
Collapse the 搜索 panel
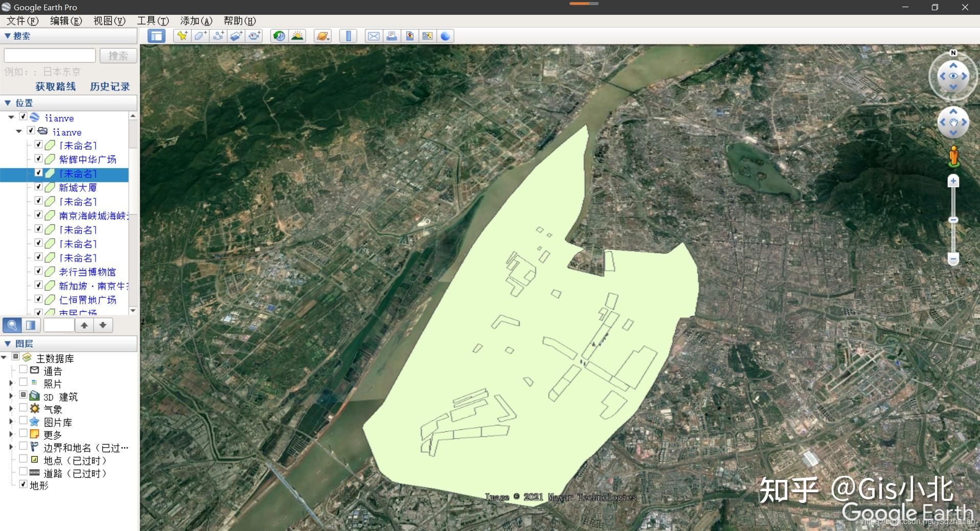coord(8,36)
